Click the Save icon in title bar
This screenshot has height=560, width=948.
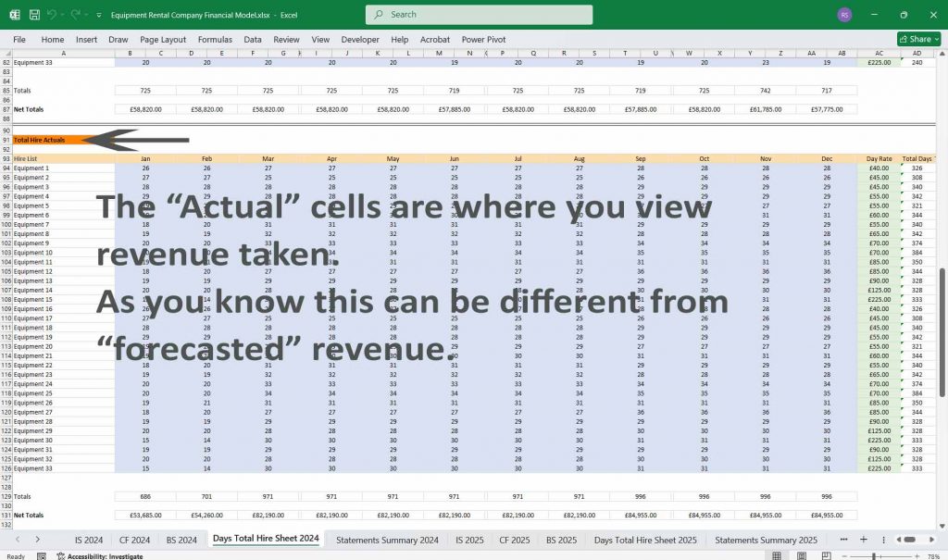tap(34, 15)
